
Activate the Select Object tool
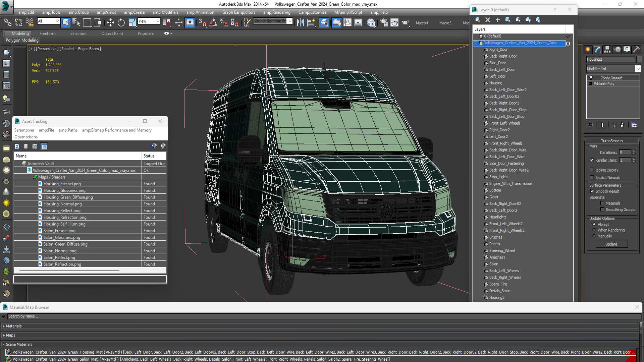[66, 22]
